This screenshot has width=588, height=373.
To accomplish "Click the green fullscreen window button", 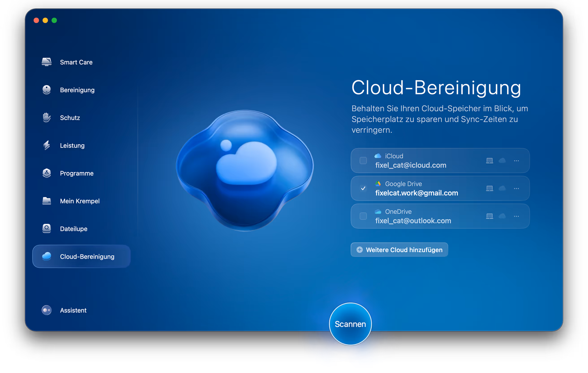I will (x=54, y=20).
